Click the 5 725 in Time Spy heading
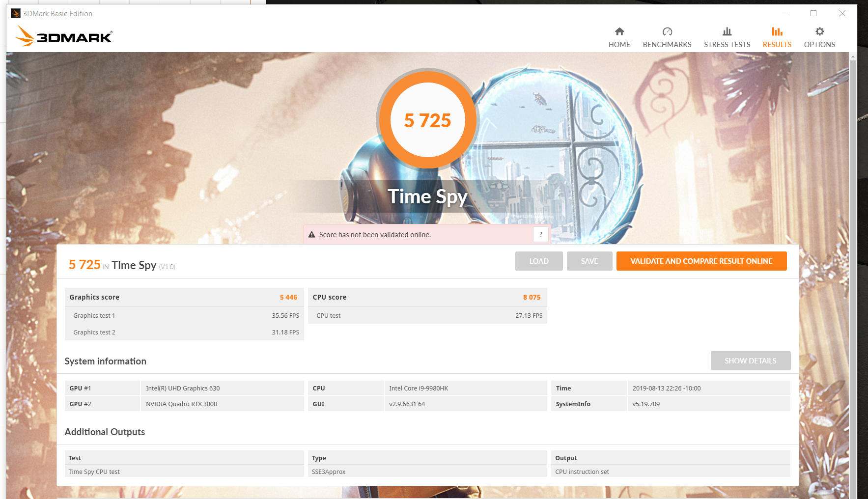The width and height of the screenshot is (868, 499). pos(122,265)
